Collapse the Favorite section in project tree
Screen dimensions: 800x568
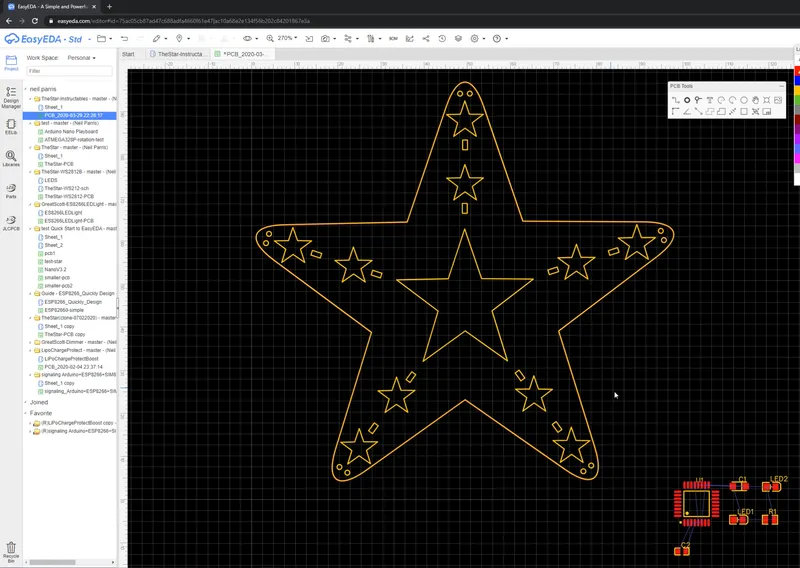(26, 413)
